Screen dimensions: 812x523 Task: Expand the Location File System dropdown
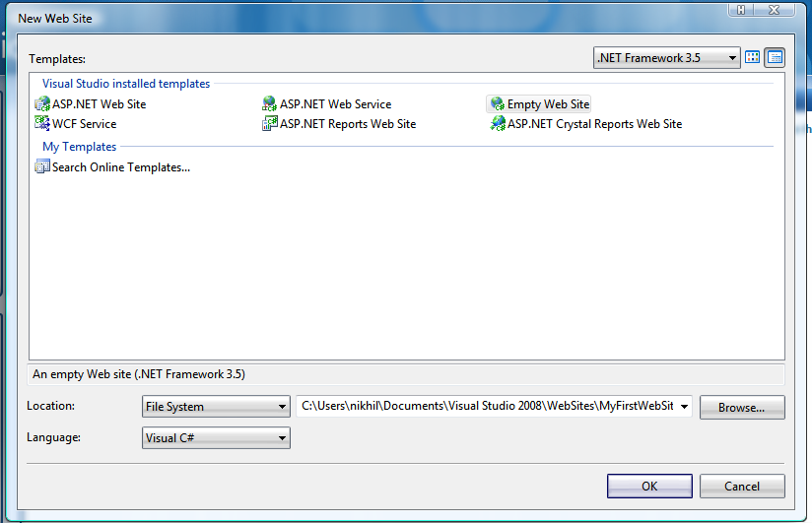point(216,407)
